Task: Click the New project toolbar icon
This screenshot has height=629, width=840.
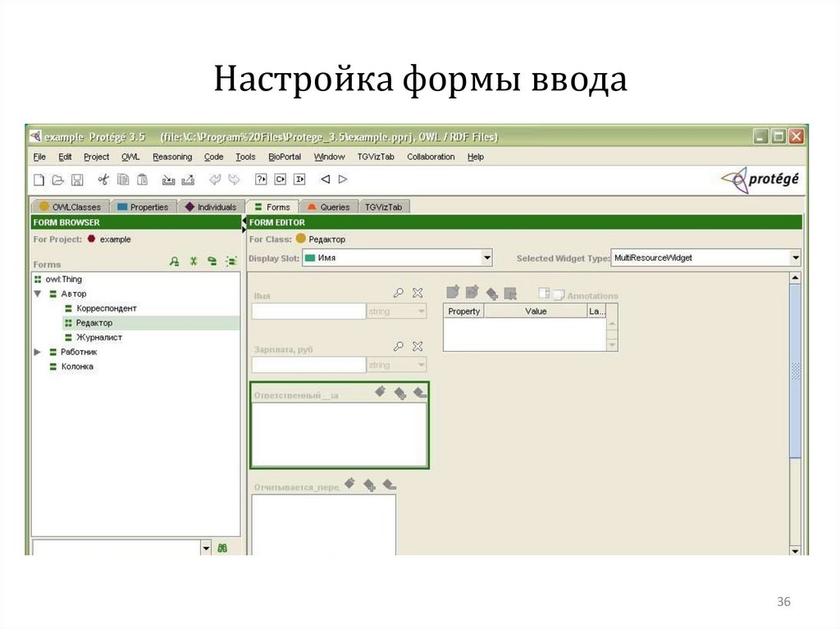Action: (39, 180)
